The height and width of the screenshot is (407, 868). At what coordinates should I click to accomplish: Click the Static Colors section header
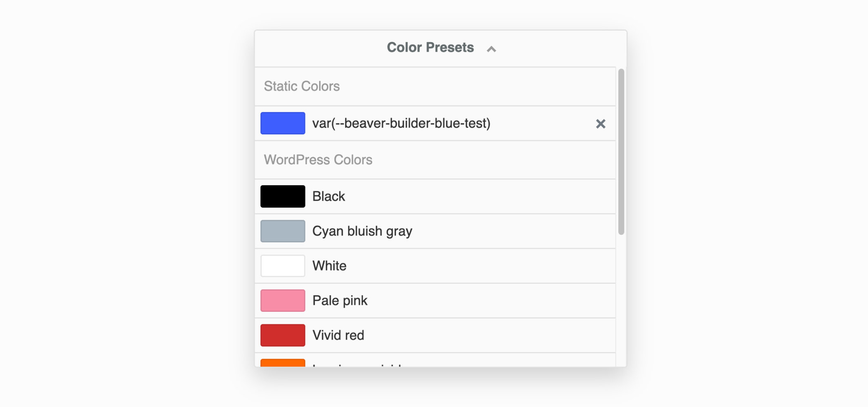(x=302, y=86)
